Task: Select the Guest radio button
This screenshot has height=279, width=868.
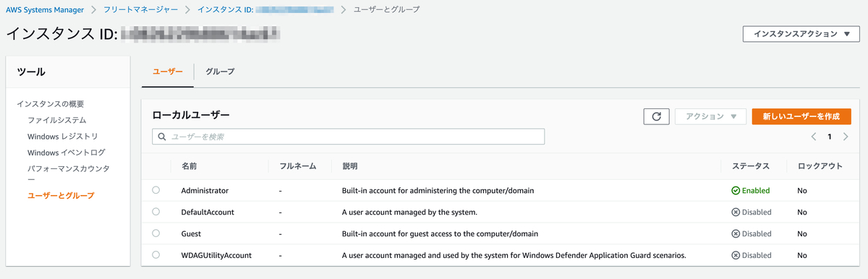Action: coord(156,233)
